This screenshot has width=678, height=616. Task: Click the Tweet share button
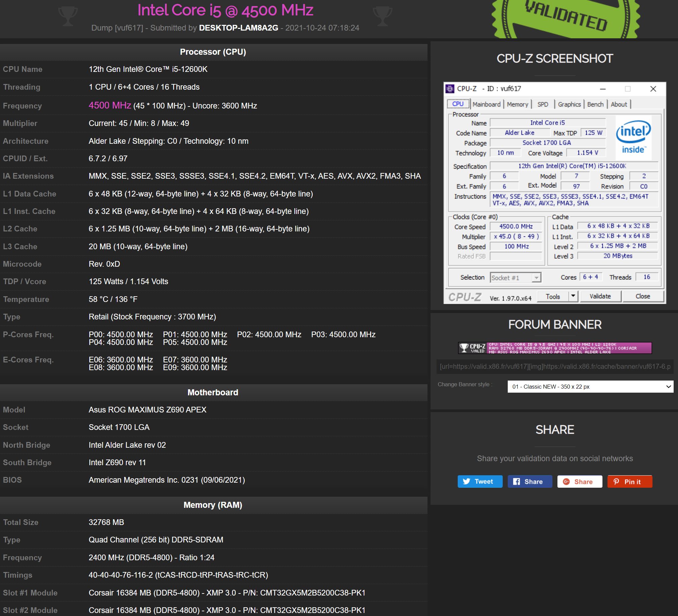click(x=480, y=481)
